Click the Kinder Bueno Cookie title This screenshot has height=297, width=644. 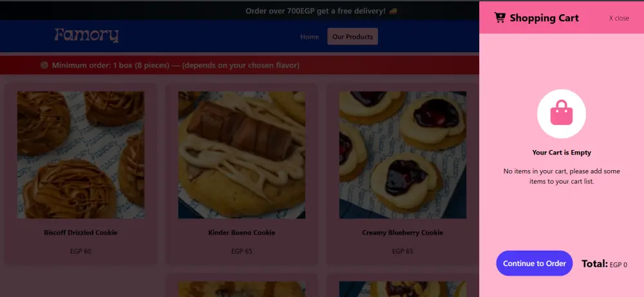tap(241, 233)
